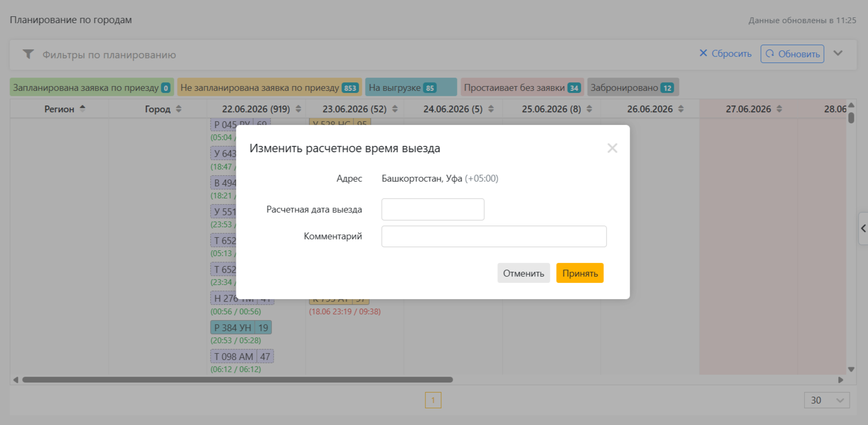Click the vertical scrollbar up arrow

(x=851, y=104)
